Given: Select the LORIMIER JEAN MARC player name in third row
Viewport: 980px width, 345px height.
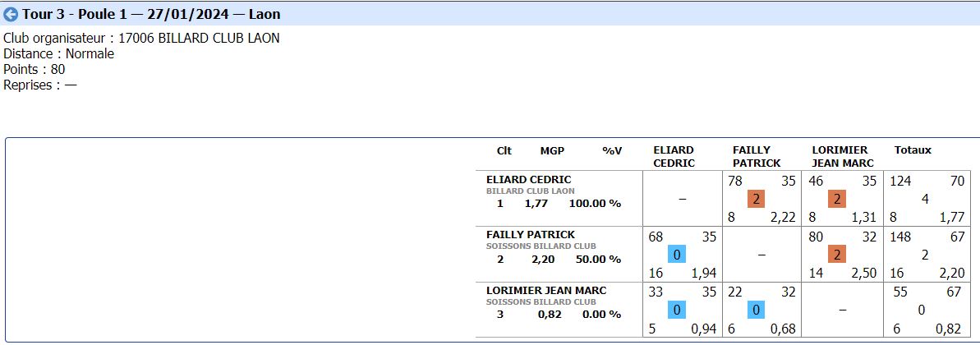Looking at the screenshot, I should [x=545, y=290].
